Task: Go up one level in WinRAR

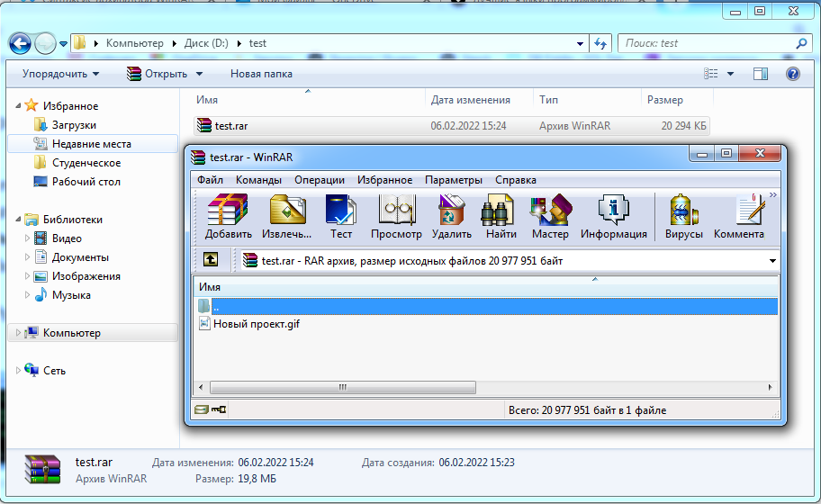Action: [x=211, y=259]
